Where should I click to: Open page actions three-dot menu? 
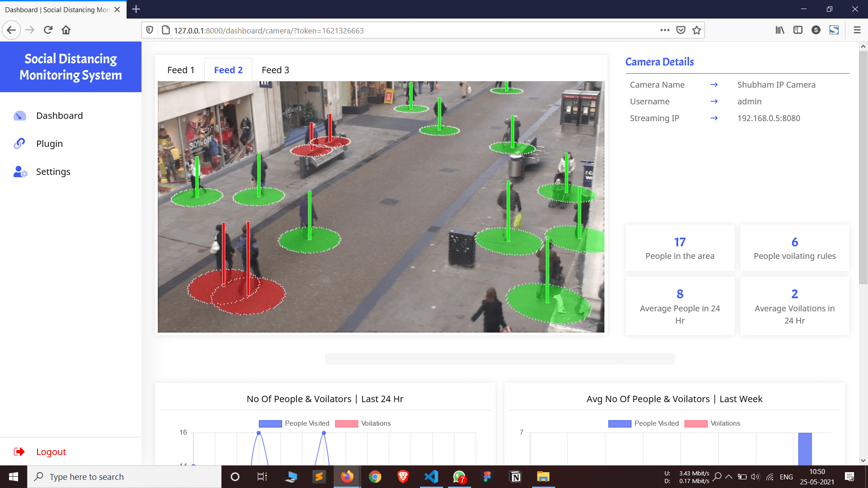[665, 30]
